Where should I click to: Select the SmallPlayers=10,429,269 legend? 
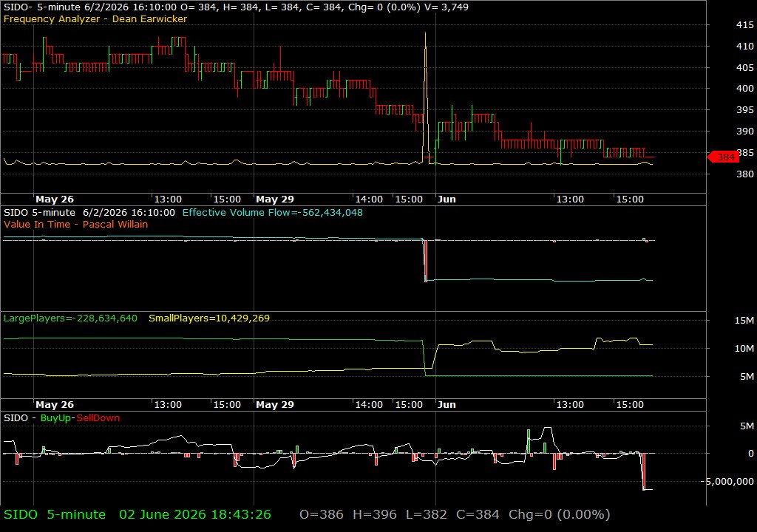pos(209,318)
